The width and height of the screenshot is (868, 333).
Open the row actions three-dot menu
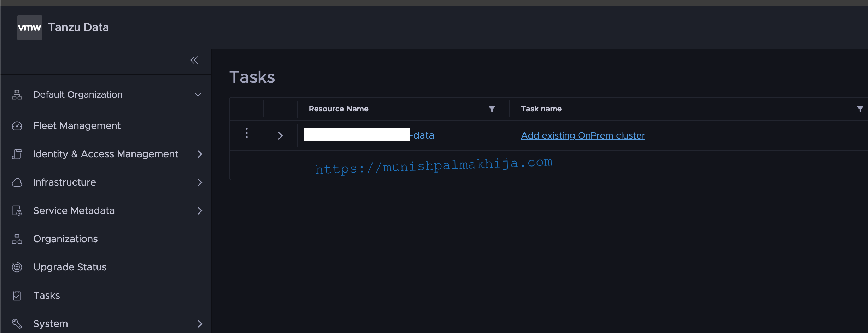click(247, 133)
